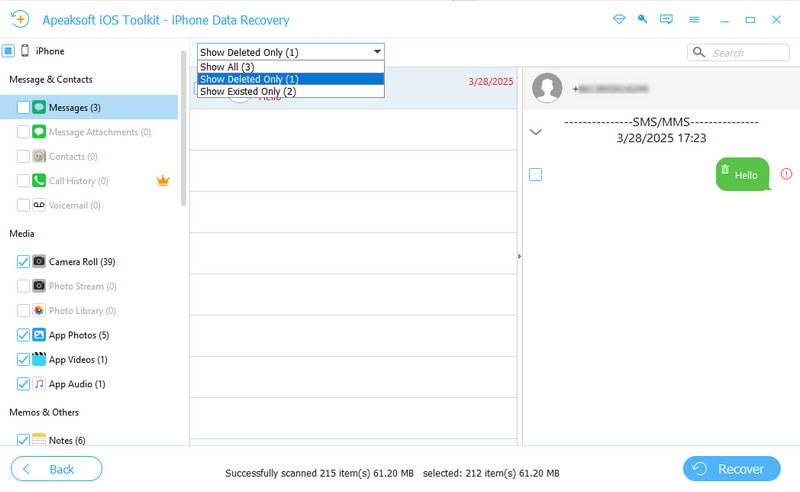Check the Messages (3) checkbox
This screenshot has width=800, height=492.
coord(23,107)
